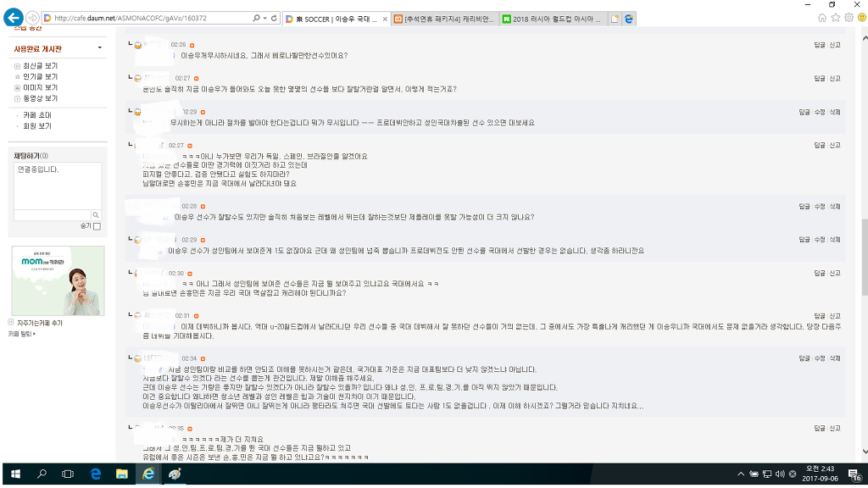The height and width of the screenshot is (488, 868).
Task: Click the chat search input field
Action: (x=52, y=214)
